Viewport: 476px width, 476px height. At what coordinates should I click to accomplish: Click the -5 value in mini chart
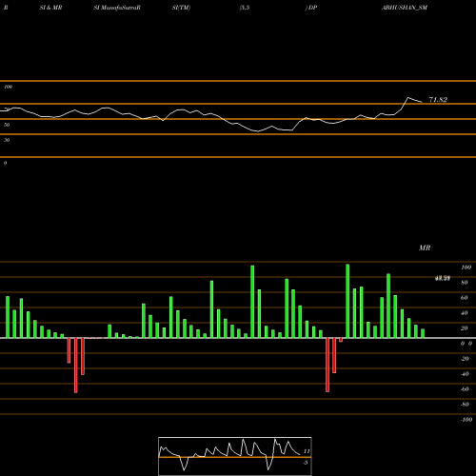coord(306,463)
